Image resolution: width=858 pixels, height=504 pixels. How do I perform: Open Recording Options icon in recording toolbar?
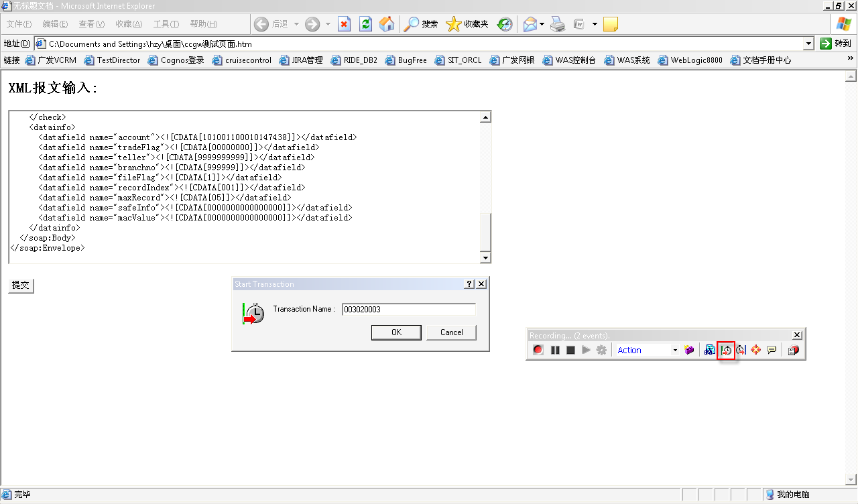pyautogui.click(x=793, y=350)
